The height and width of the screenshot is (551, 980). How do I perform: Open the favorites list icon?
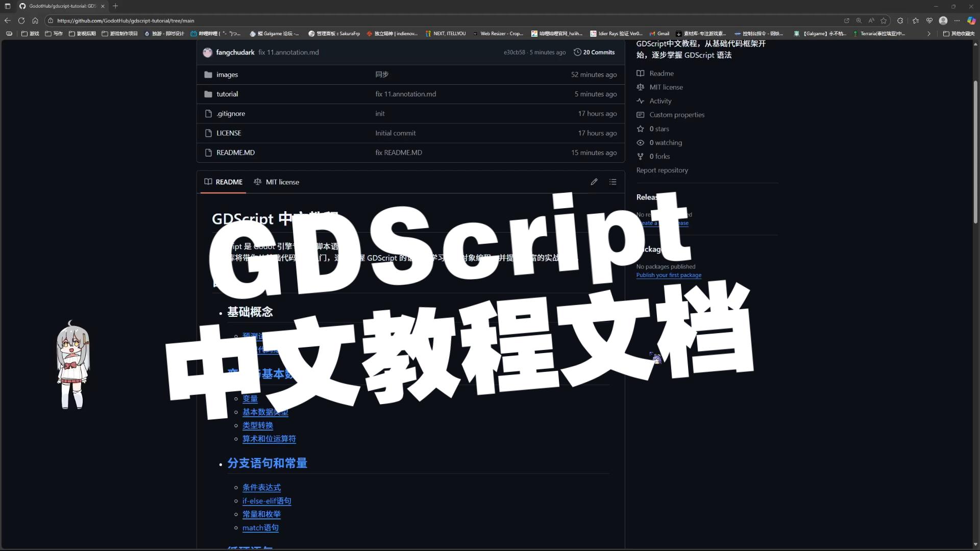(916, 21)
